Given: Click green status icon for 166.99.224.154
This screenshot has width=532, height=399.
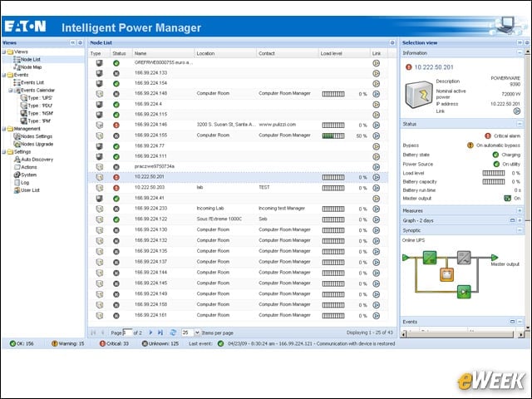Looking at the screenshot, I should [116, 84].
